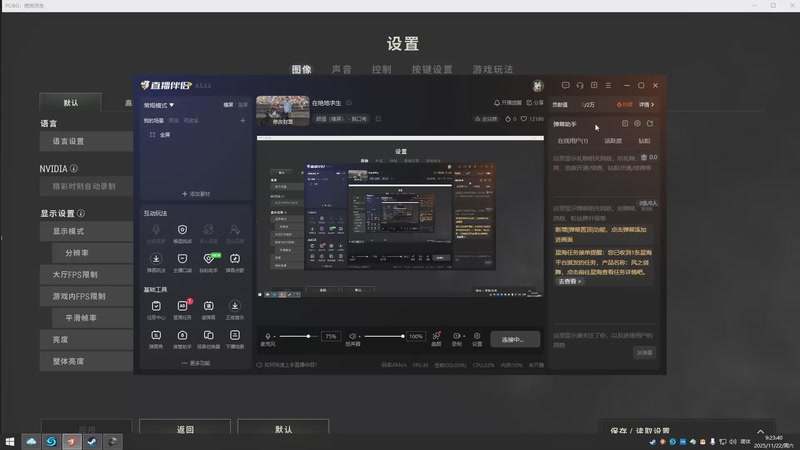Image resolution: width=800 pixels, height=450 pixels.
Task: Open the 读弹幕 tool icon
Action: pos(209,306)
